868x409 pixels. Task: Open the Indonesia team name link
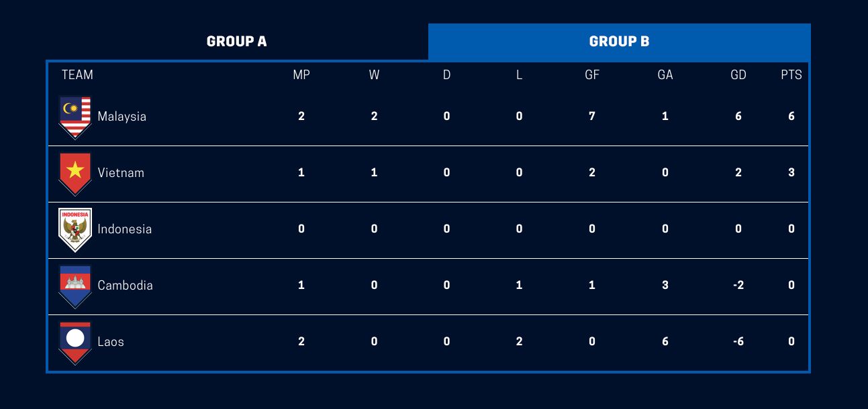pos(125,229)
